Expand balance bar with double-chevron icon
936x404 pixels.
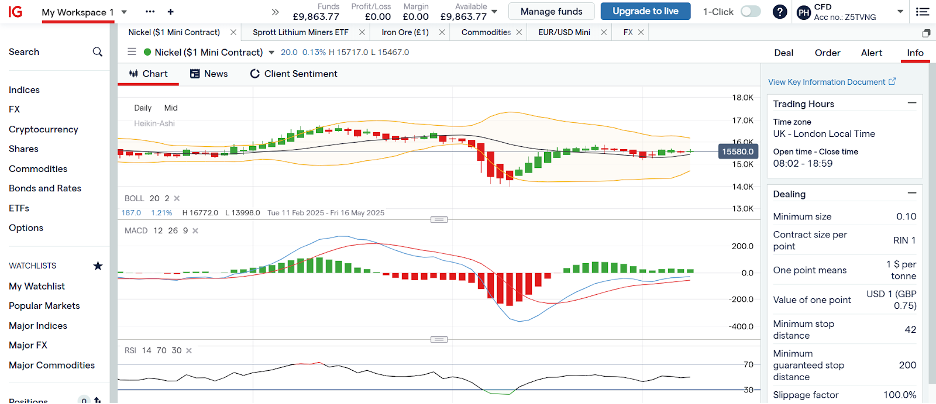275,12
